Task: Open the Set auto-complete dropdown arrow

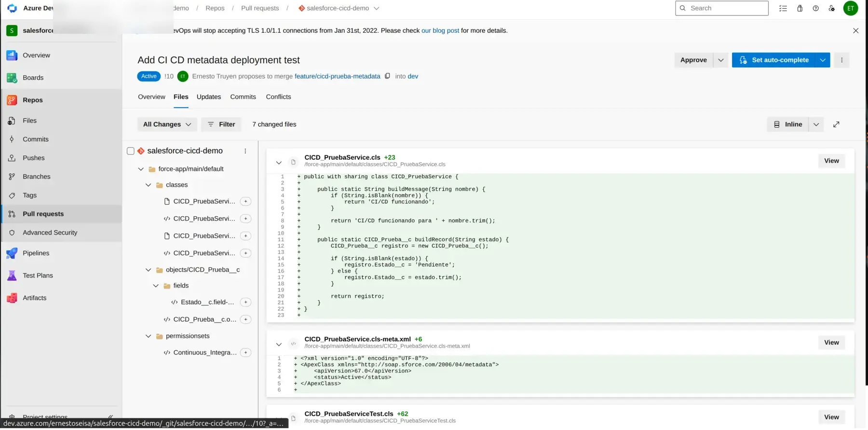Action: 823,60
